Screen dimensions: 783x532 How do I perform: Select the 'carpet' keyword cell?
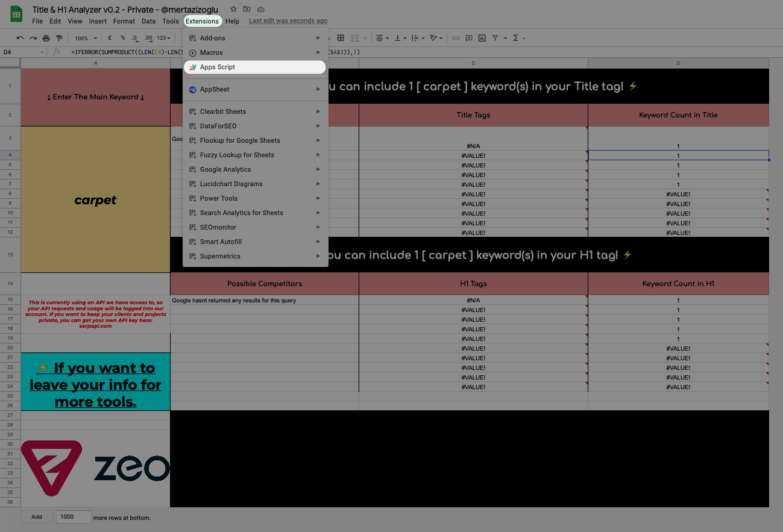pyautogui.click(x=95, y=200)
